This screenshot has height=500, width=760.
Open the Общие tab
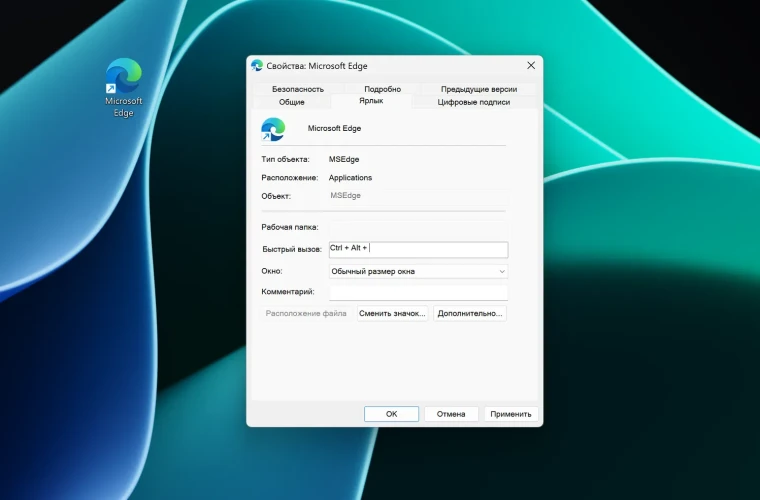click(292, 102)
